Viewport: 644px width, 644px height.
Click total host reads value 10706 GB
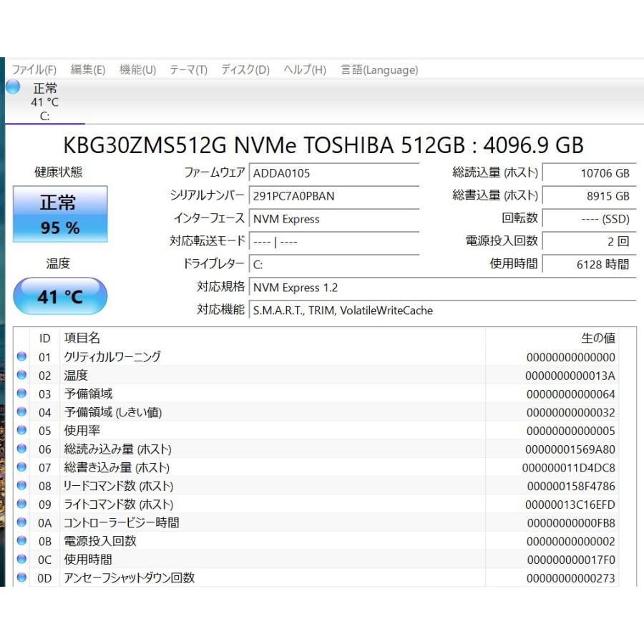[590, 173]
